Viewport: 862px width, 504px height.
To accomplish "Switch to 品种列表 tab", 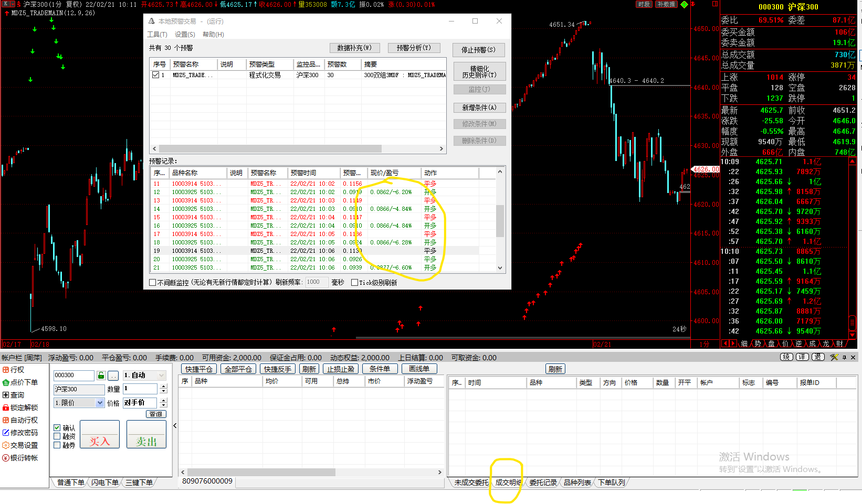I will [x=577, y=482].
